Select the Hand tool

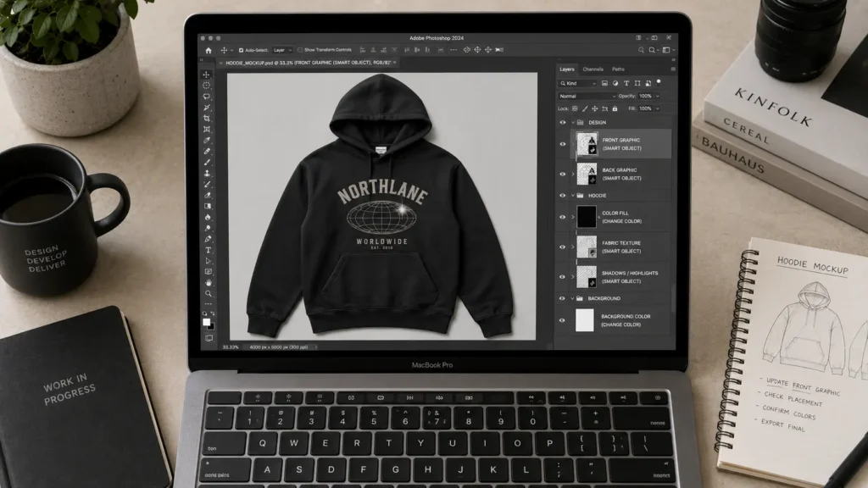(x=209, y=283)
